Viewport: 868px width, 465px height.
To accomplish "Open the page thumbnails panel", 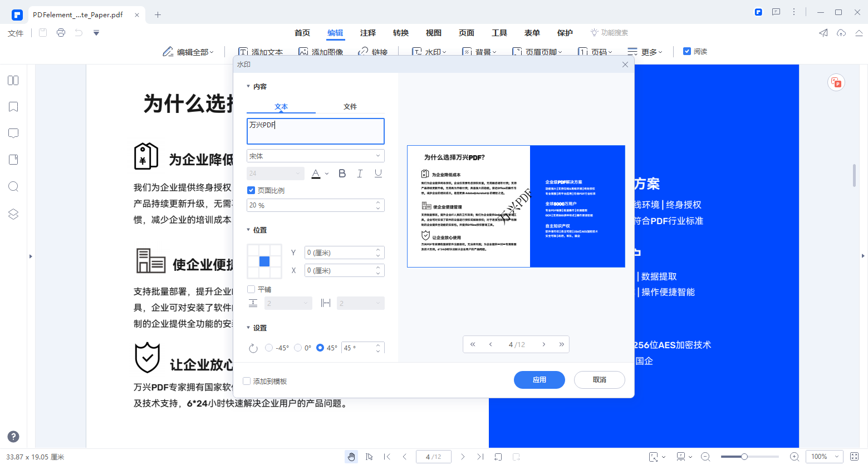I will click(13, 80).
